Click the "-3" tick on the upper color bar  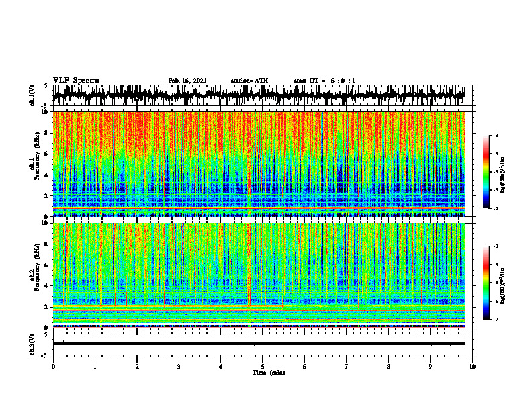tap(495, 136)
